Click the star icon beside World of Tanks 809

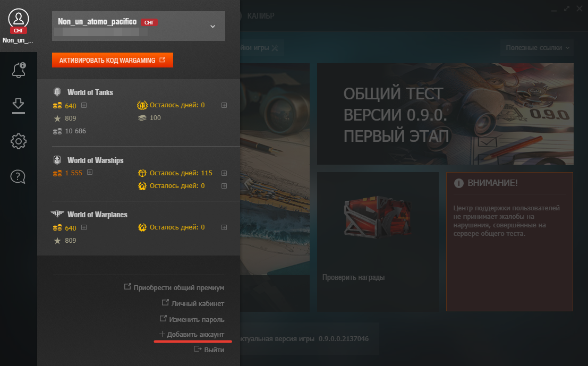click(57, 118)
